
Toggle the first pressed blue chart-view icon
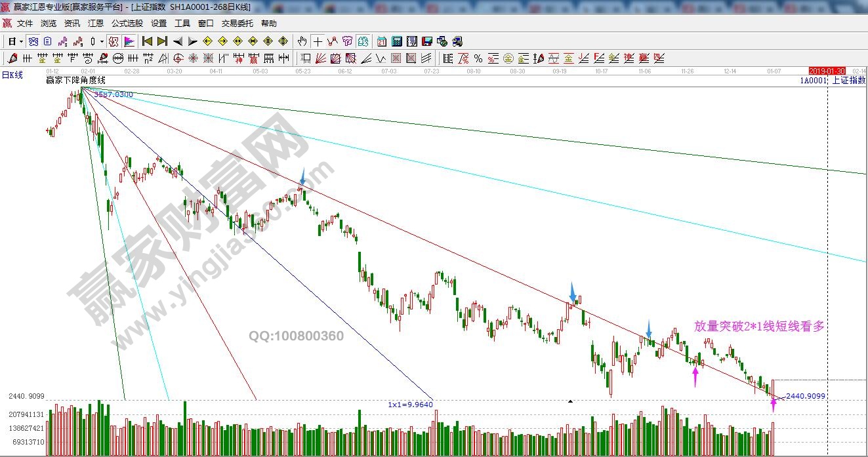click(x=33, y=41)
